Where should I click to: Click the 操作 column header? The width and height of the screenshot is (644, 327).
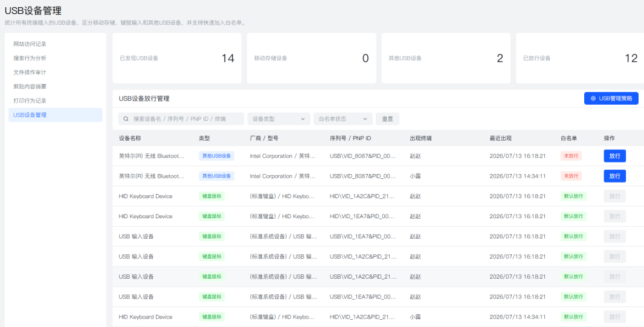point(609,138)
